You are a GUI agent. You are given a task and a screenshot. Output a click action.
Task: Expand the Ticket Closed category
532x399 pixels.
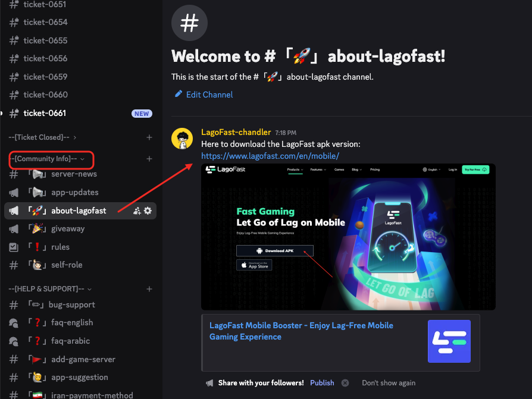coord(42,137)
